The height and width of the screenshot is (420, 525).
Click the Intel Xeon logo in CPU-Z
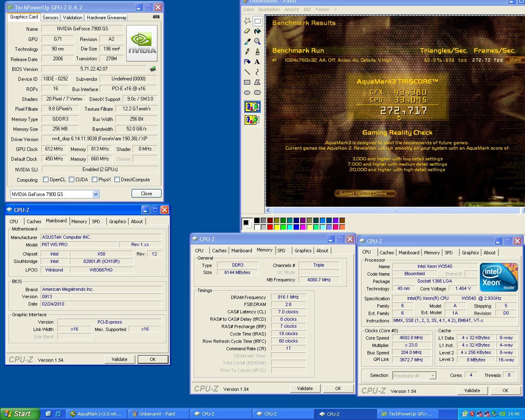click(499, 277)
